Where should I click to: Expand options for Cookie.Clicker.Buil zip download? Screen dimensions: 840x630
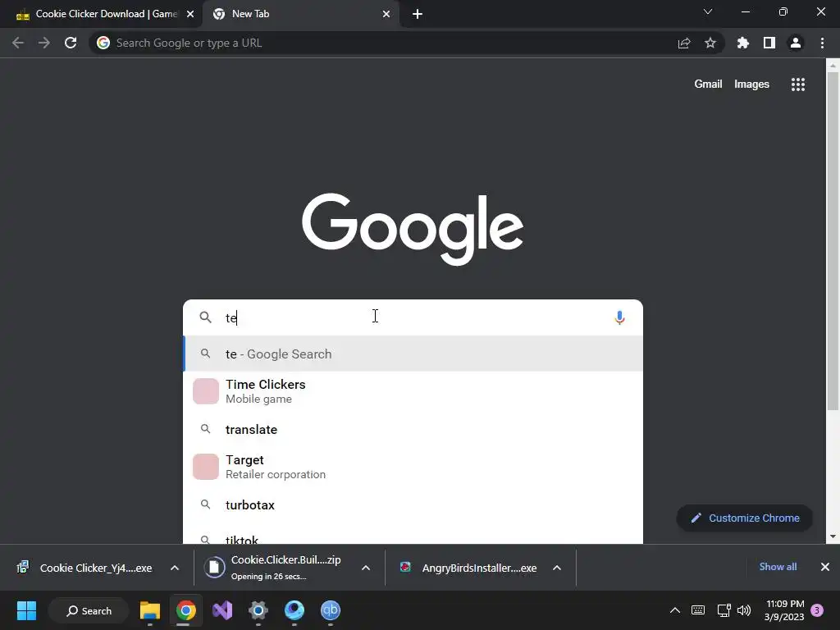(366, 568)
